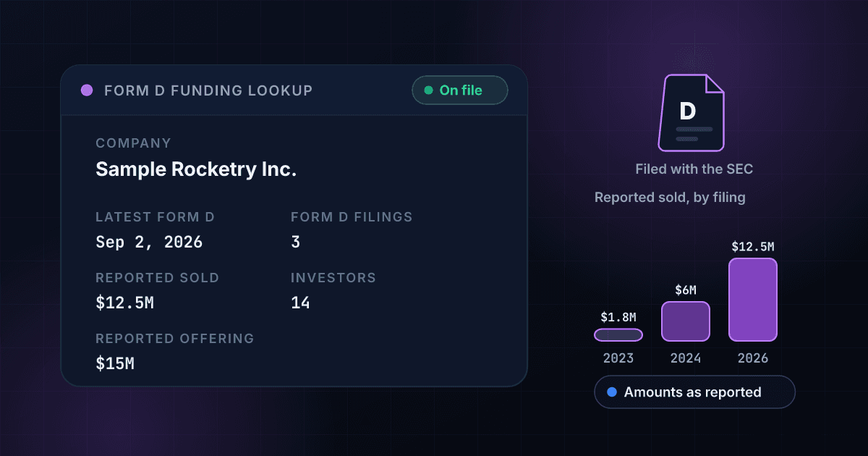868x456 pixels.
Task: Click the Form D Funding Lookup title
Action: [x=208, y=90]
